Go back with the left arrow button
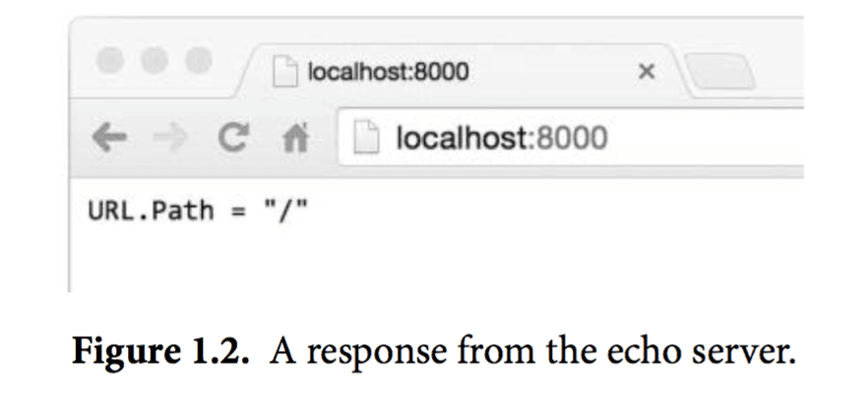The image size is (868, 405). pos(109,138)
